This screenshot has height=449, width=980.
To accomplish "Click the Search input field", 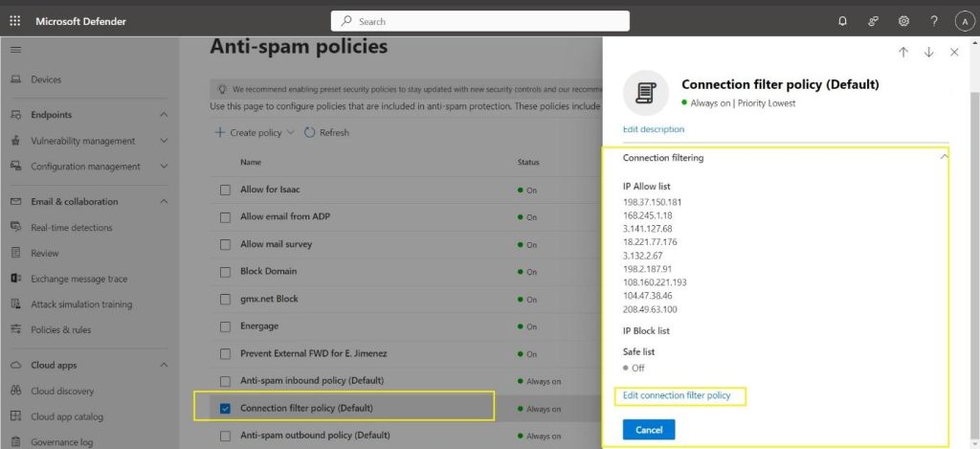I will click(480, 21).
